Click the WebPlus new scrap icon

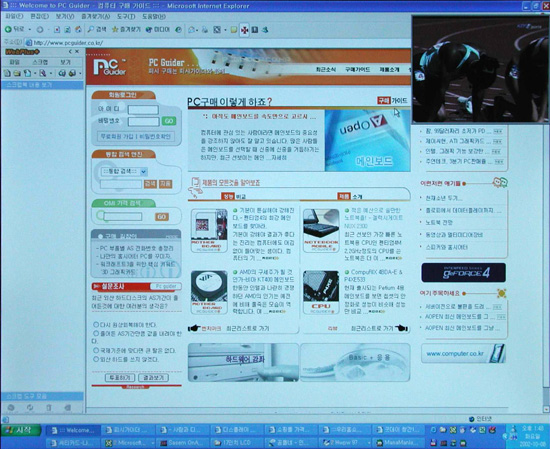7,73
